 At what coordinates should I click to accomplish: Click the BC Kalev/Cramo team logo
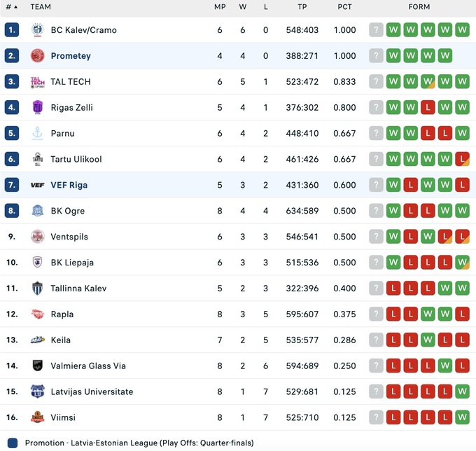pyautogui.click(x=37, y=30)
